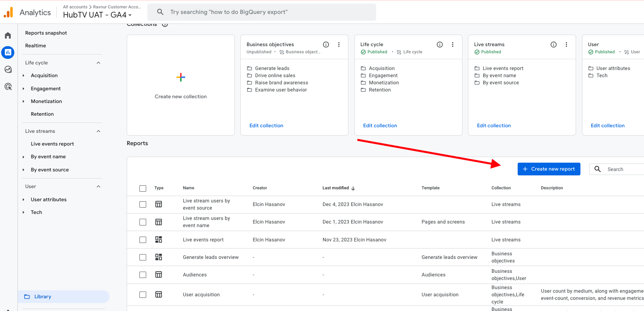Click Examine user behavior topic
Image resolution: width=644 pixels, height=311 pixels.
(x=281, y=90)
